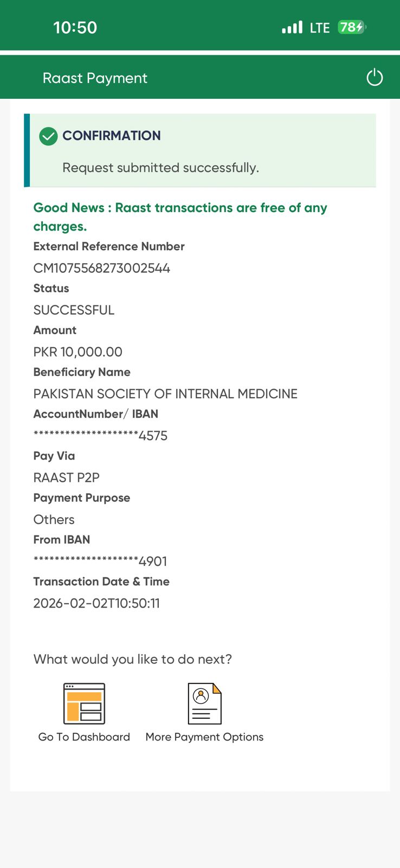Viewport: 400px width, 868px height.
Task: Tap the cellular signal bars icon
Action: 292,27
